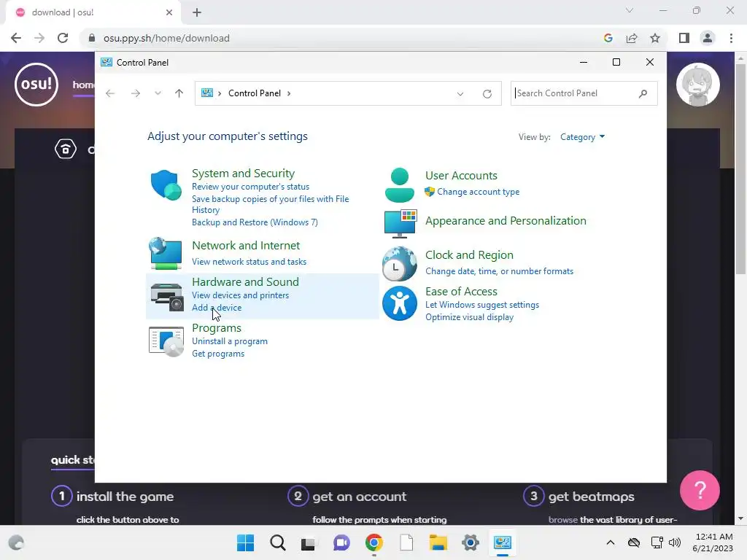Open Backup and Restore (Windows 7)
This screenshot has width=747, height=560.
click(x=255, y=222)
